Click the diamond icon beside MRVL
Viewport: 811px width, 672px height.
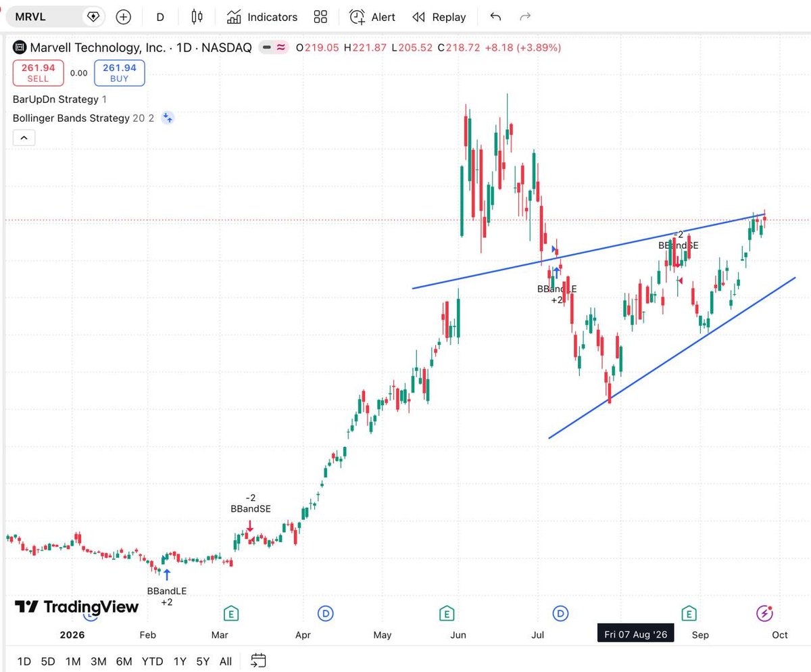click(93, 17)
